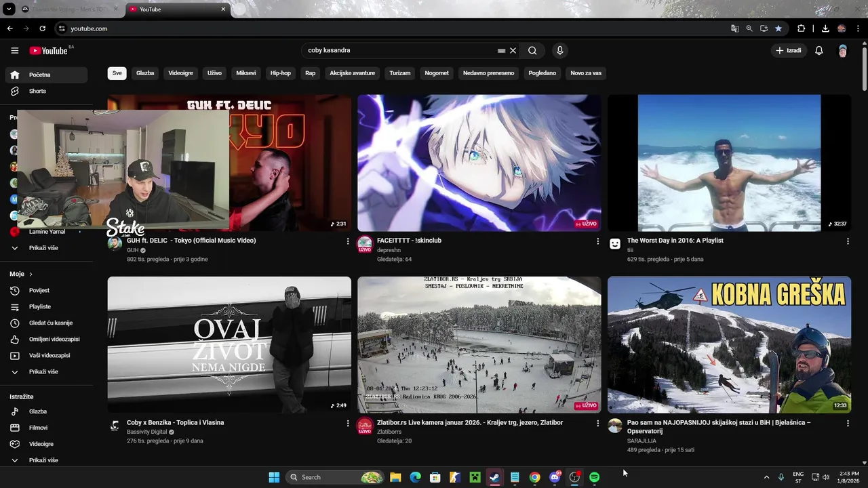Open Spotify from the taskbar
868x488 pixels.
(x=595, y=477)
